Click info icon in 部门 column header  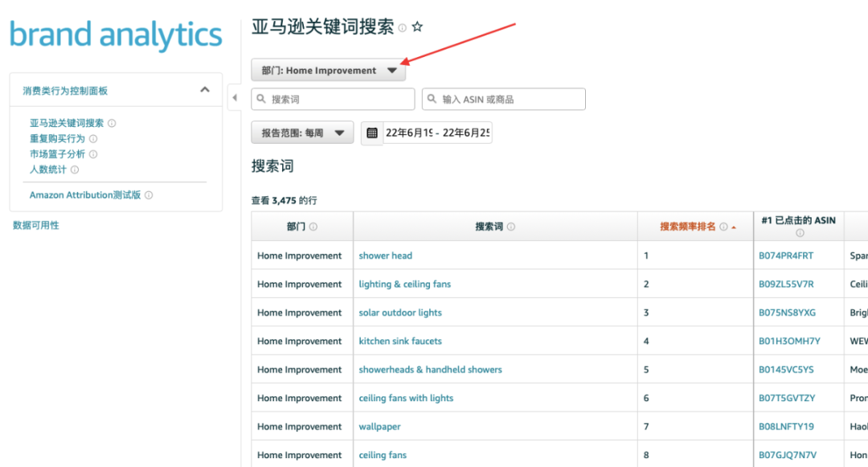point(313,227)
